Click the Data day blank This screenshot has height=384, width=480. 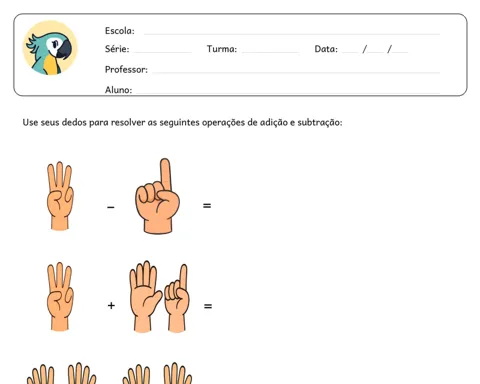(350, 52)
